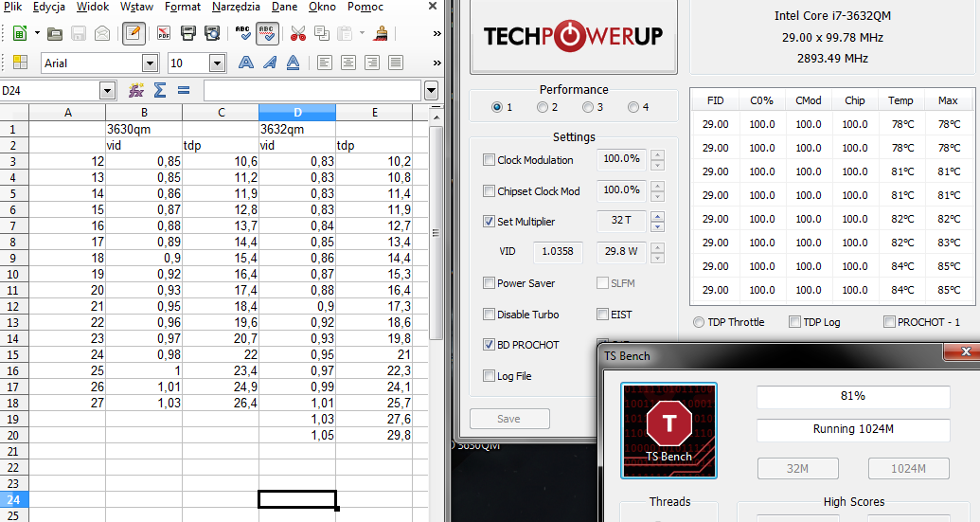Select Performance profile 3
The height and width of the screenshot is (522, 980).
(x=588, y=107)
